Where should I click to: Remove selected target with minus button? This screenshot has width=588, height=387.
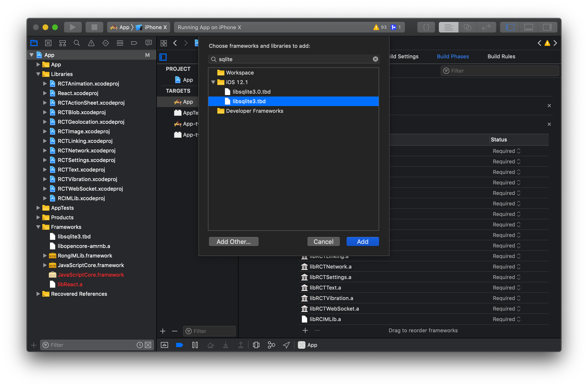[x=174, y=331]
